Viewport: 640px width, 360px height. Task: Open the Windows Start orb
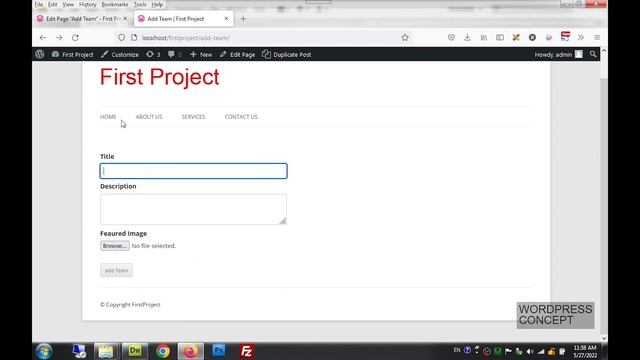tap(44, 351)
